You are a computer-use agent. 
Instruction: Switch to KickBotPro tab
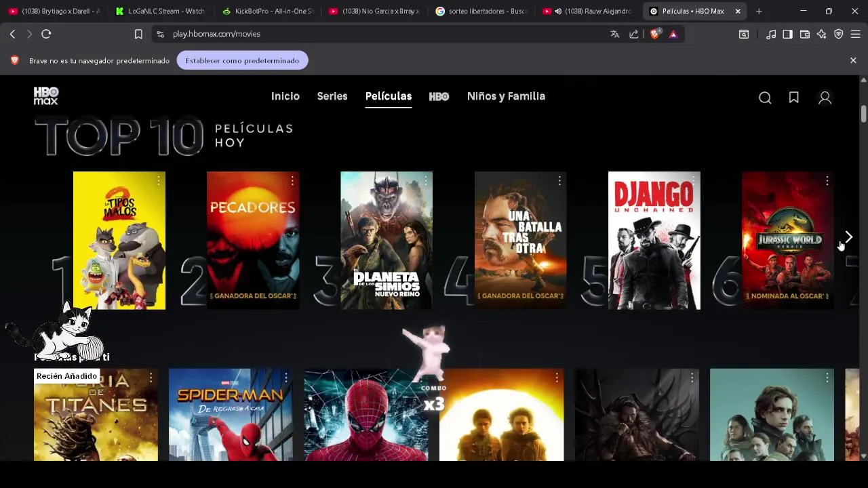click(x=268, y=11)
